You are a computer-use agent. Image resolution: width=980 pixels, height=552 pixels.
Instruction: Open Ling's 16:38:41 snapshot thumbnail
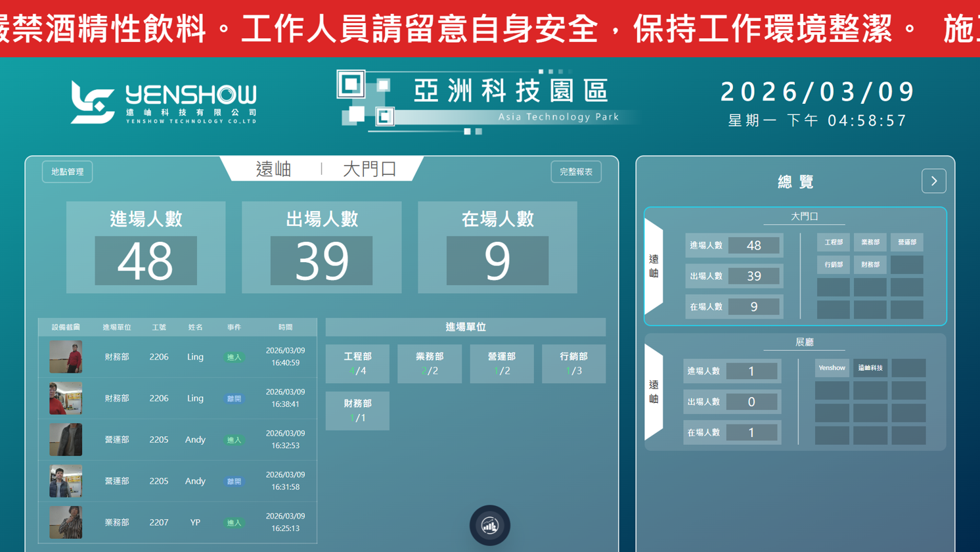point(66,398)
